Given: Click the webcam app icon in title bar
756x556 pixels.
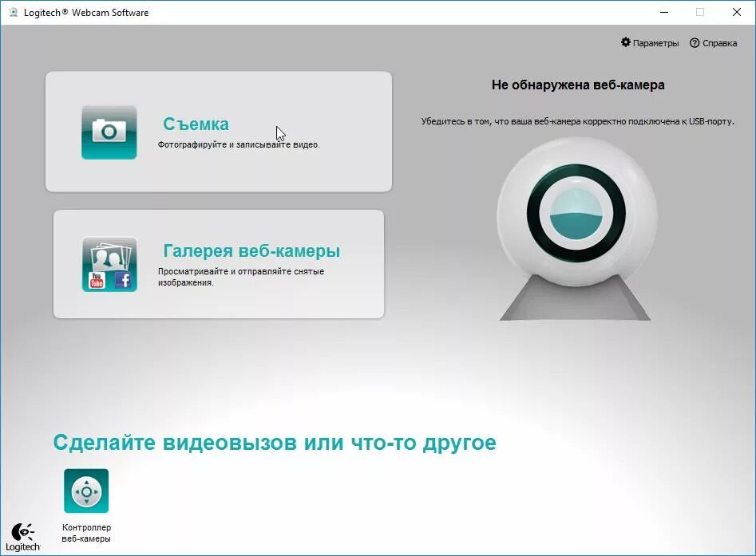Looking at the screenshot, I should pos(14,12).
